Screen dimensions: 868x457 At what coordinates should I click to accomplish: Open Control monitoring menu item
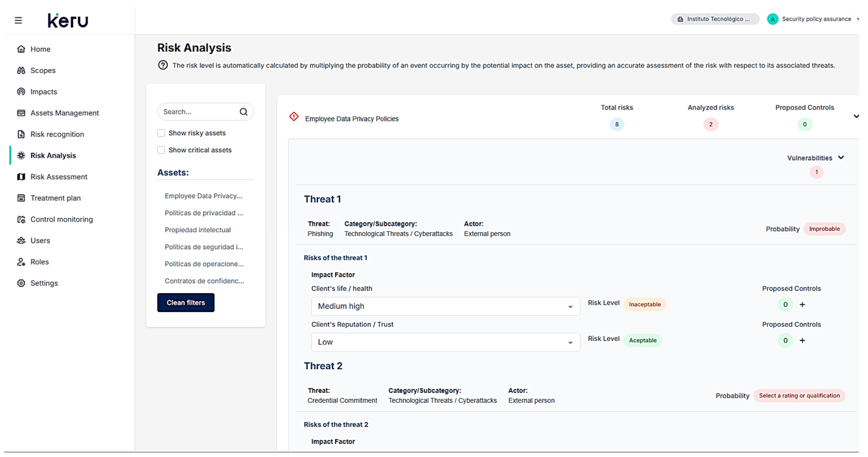click(x=61, y=219)
